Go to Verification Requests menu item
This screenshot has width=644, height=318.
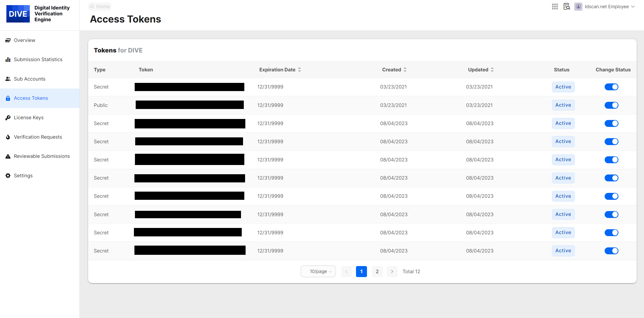pyautogui.click(x=38, y=137)
